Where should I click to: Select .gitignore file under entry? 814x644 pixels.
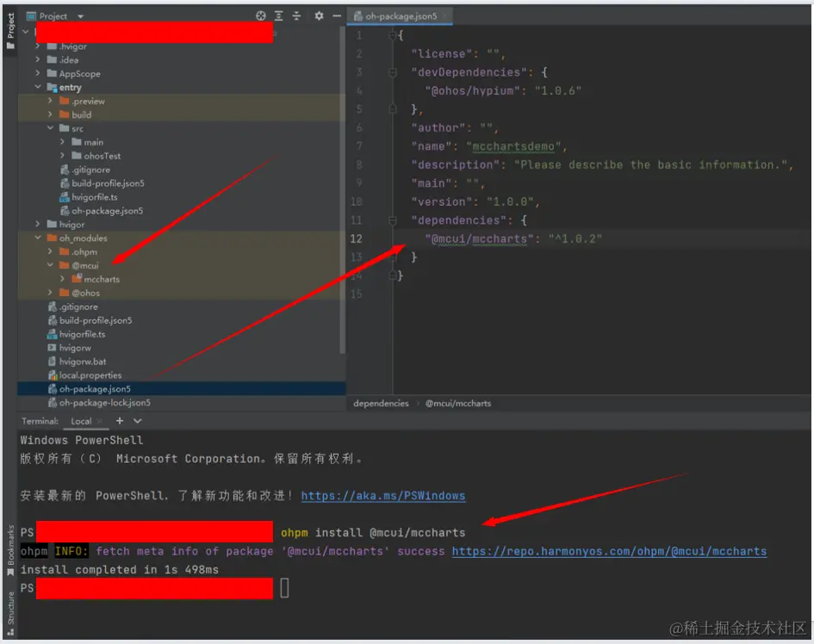pos(90,170)
